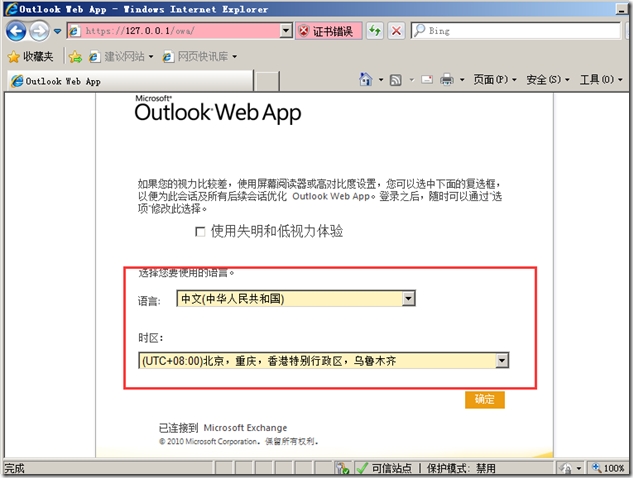633x478 pixels.
Task: Expand the Home icon dropdown arrow
Action: (381, 80)
